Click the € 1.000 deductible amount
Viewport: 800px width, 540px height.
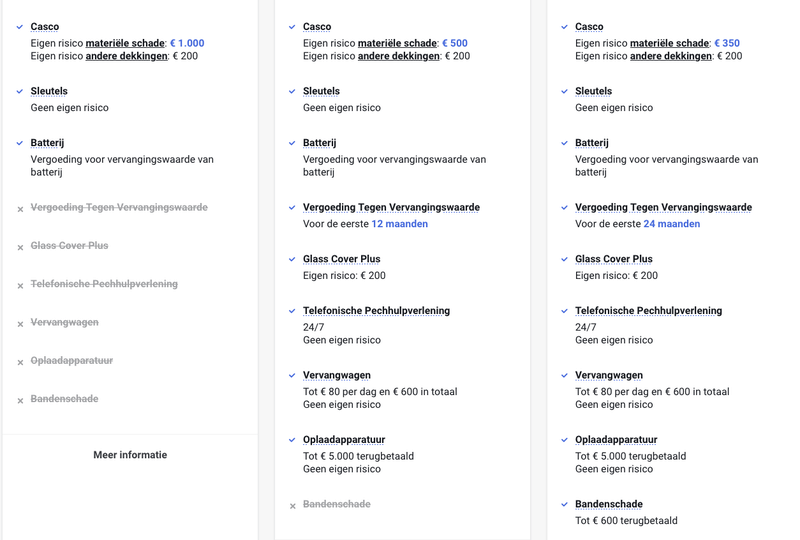click(187, 43)
